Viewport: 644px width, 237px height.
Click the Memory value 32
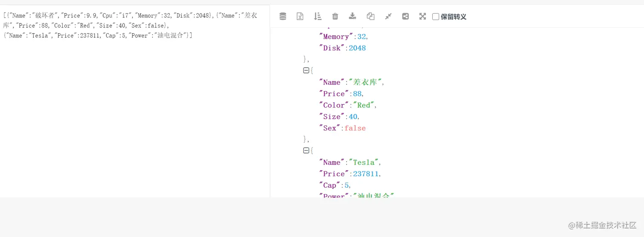(362, 37)
